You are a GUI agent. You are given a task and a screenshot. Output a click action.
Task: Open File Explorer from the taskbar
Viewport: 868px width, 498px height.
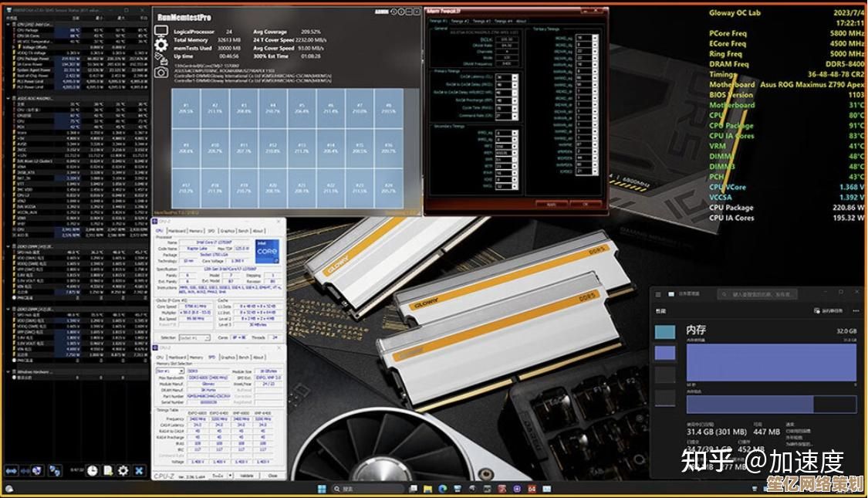click(428, 489)
